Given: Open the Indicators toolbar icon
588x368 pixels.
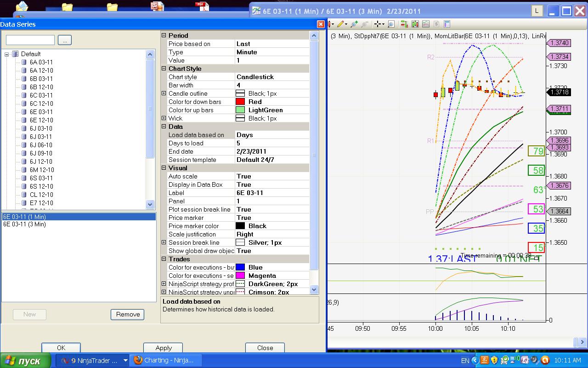Looking at the screenshot, I should (x=426, y=24).
